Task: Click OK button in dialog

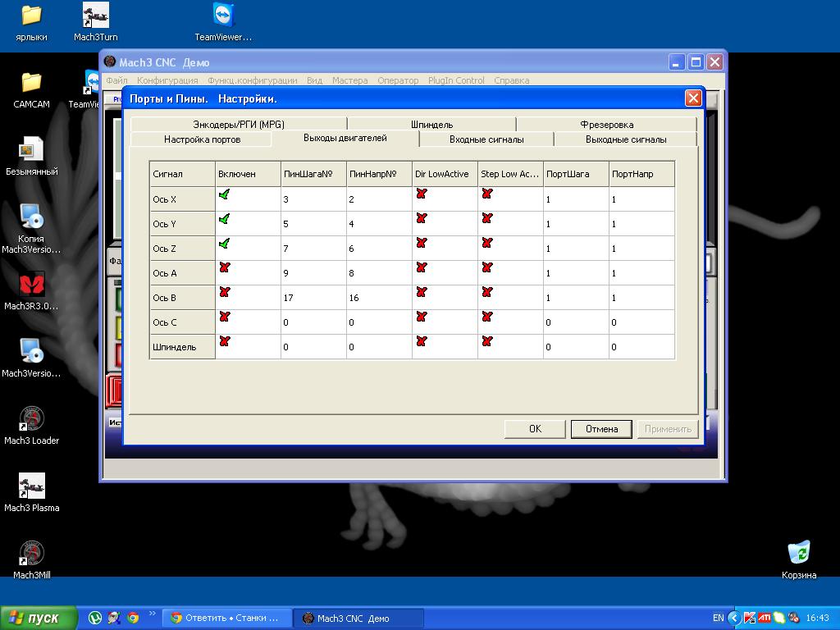Action: pos(535,429)
